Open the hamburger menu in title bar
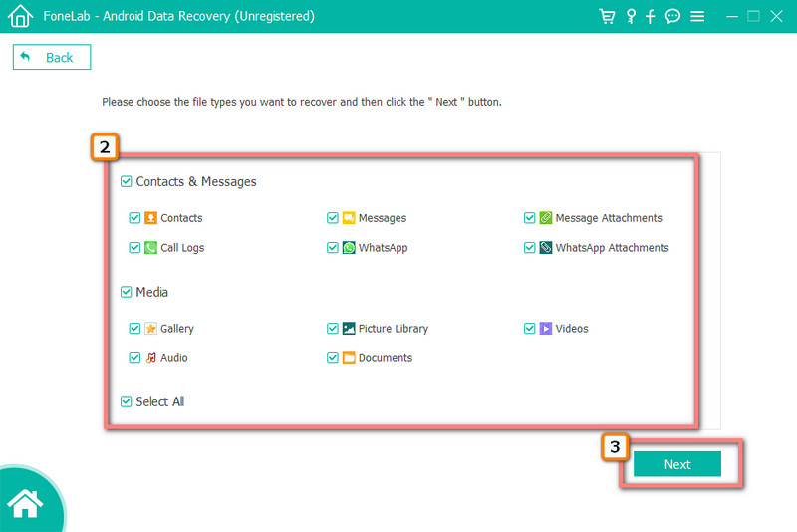Screen dimensions: 797x532 click(x=697, y=17)
